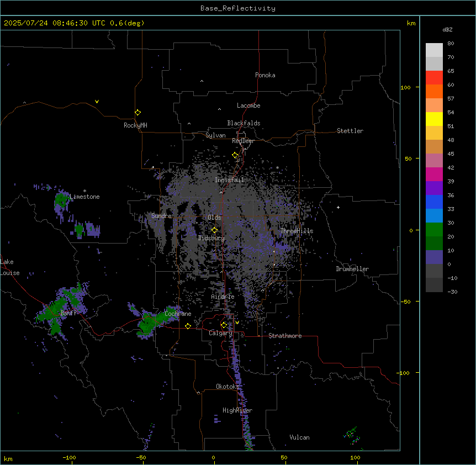Click the yellow diamond marker near RockyMH
476x465 pixels.
click(x=137, y=113)
